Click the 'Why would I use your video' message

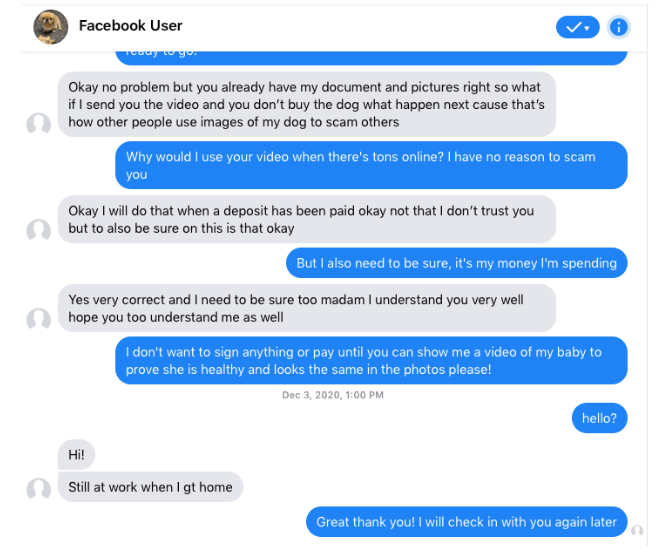[x=371, y=165]
